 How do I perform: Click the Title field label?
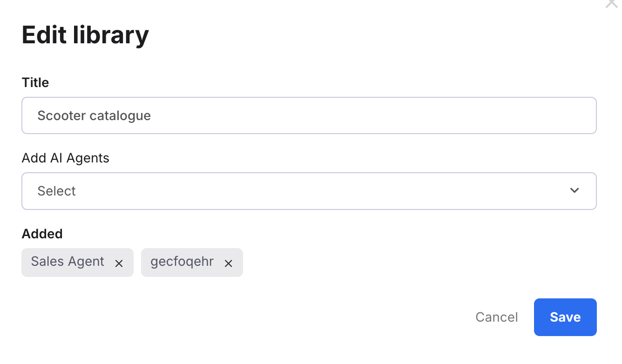pyautogui.click(x=35, y=82)
